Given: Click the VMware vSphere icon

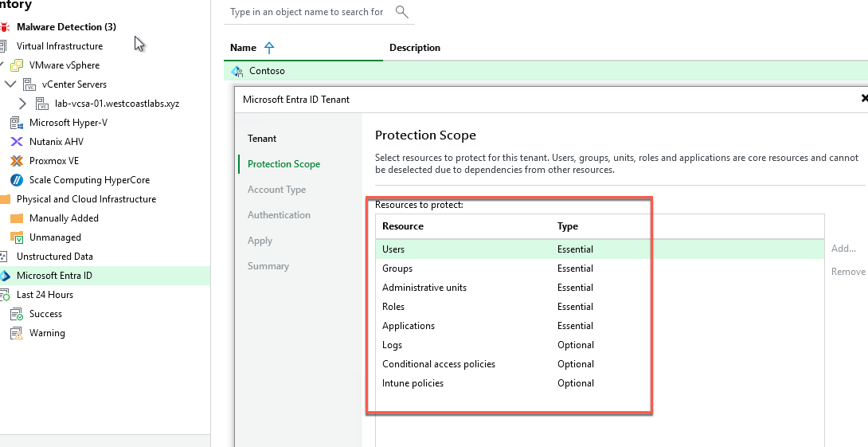Looking at the screenshot, I should point(17,65).
